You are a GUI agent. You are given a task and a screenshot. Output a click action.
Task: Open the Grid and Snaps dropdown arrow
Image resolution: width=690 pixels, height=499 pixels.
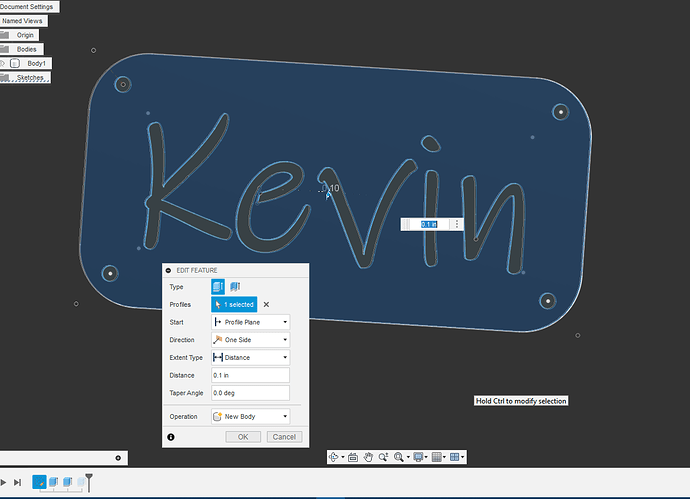[x=444, y=458]
